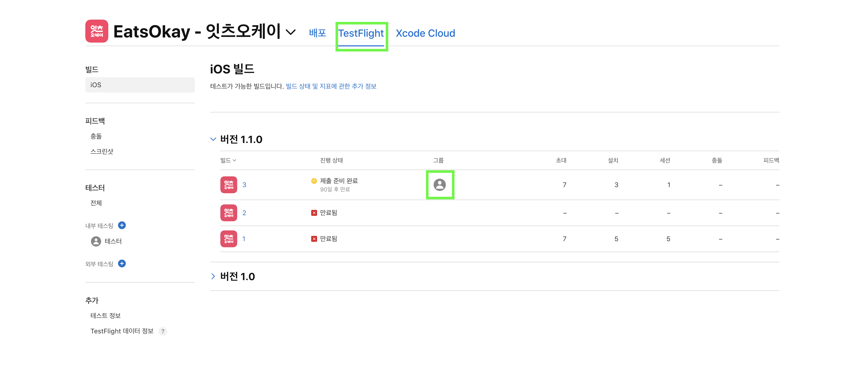Switch to the Xcode Cloud tab

coord(425,33)
